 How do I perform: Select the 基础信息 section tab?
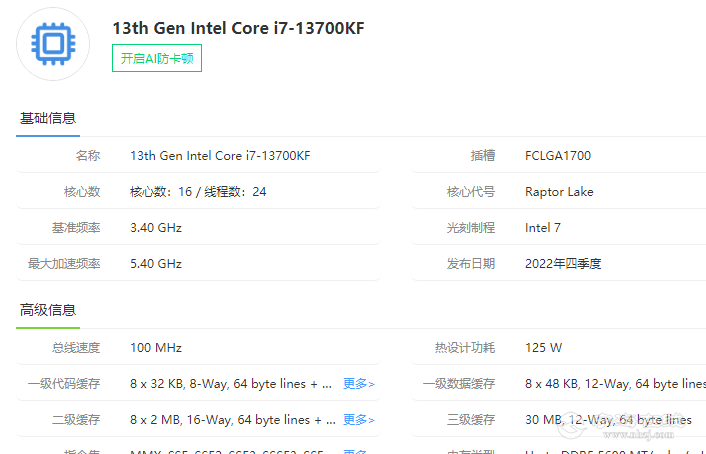pos(48,119)
